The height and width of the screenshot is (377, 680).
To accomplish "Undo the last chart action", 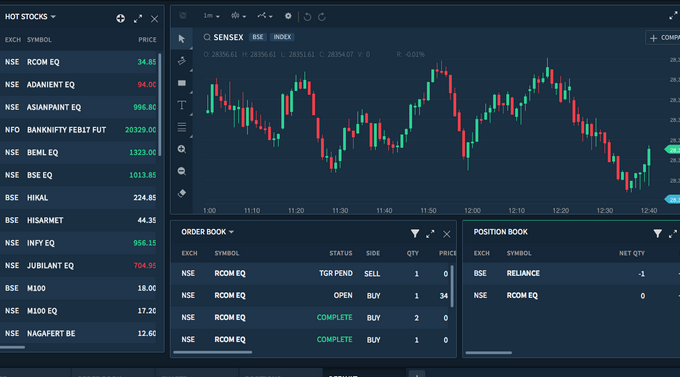I will tap(307, 17).
